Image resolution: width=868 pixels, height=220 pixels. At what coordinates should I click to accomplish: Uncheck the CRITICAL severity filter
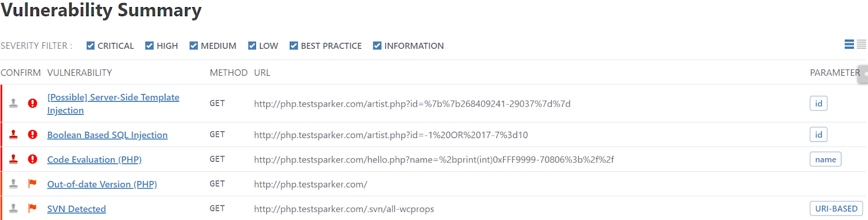click(x=91, y=46)
